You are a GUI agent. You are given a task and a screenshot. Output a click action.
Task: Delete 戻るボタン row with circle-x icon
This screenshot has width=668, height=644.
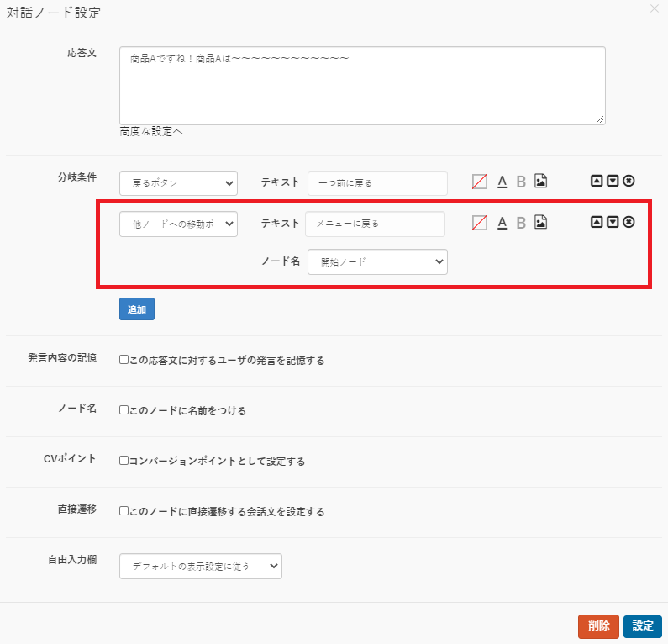(629, 181)
